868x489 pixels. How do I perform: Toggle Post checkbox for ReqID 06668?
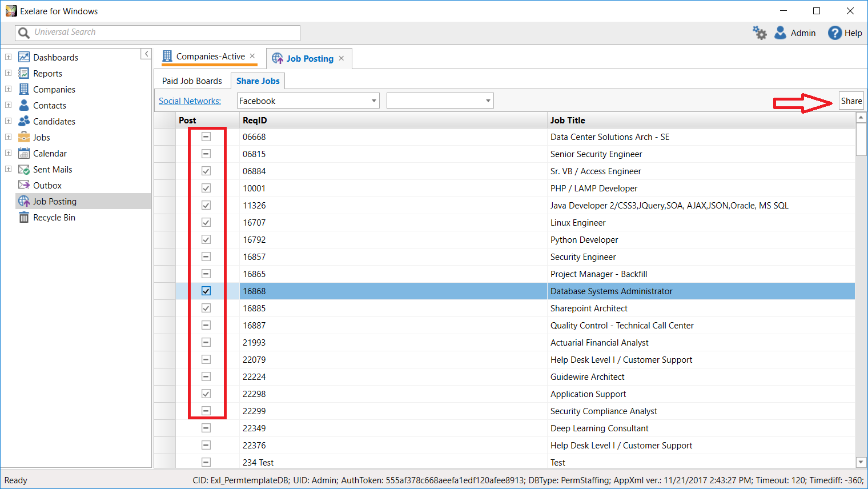pyautogui.click(x=206, y=137)
